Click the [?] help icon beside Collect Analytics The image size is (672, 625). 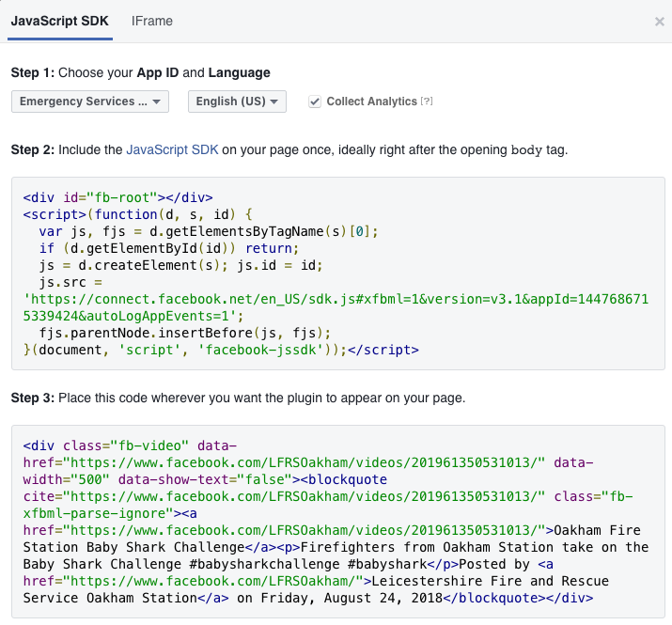[427, 102]
